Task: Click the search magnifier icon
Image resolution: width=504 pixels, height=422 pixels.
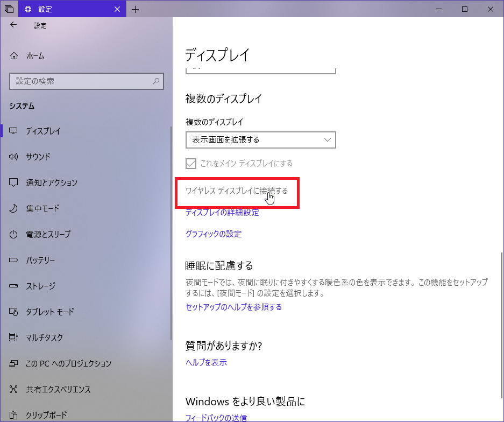Action: pyautogui.click(x=156, y=81)
